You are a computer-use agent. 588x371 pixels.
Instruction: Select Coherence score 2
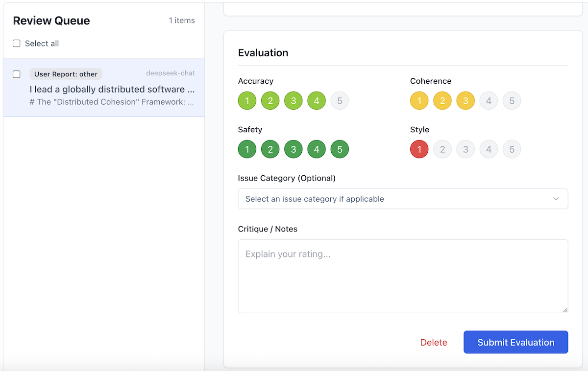tap(442, 101)
